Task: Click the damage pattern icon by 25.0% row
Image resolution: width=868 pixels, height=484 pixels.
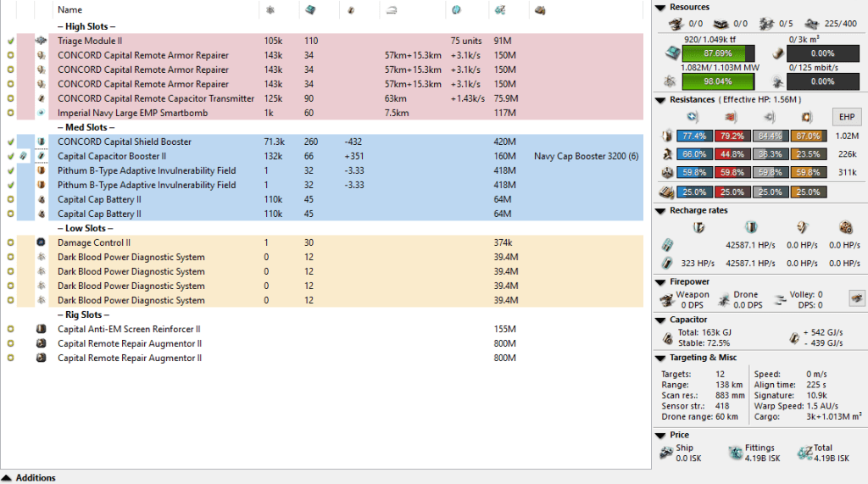Action: [666, 192]
